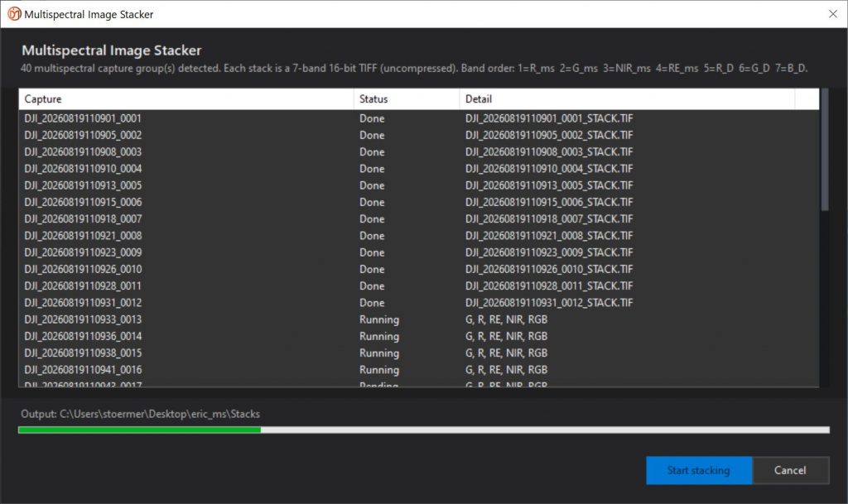Click the Multispectral Image Stacker app icon
The image size is (848, 504).
[x=14, y=14]
